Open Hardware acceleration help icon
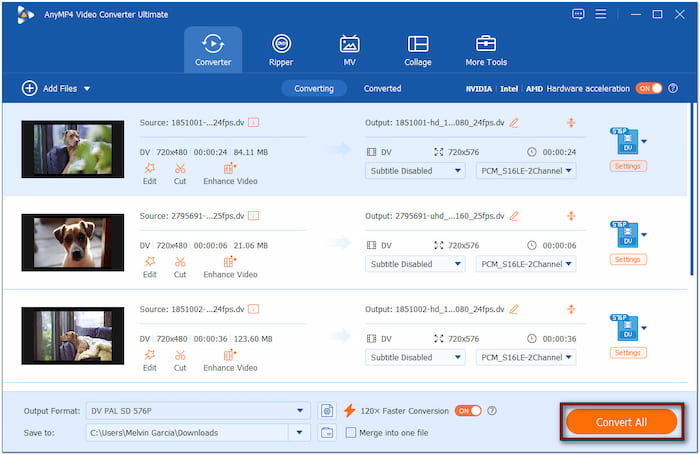 click(x=673, y=88)
